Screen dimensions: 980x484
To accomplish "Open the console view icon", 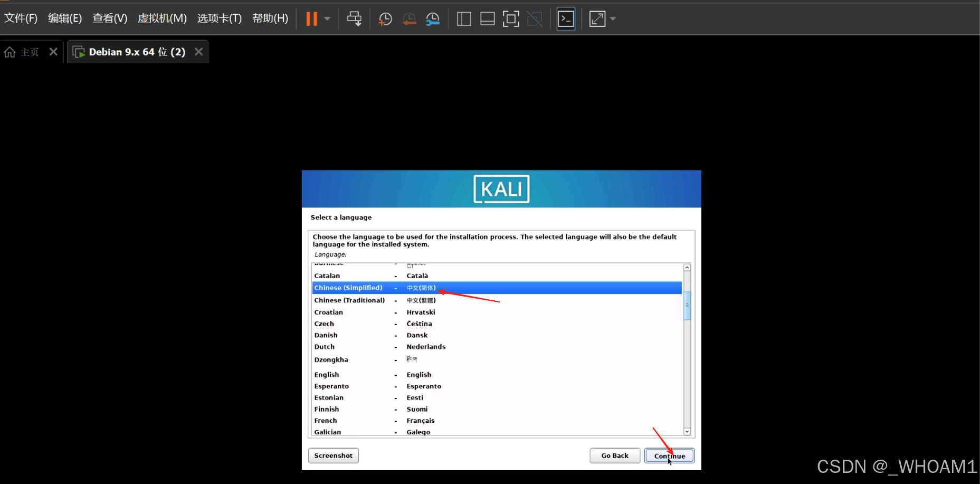I will (566, 19).
